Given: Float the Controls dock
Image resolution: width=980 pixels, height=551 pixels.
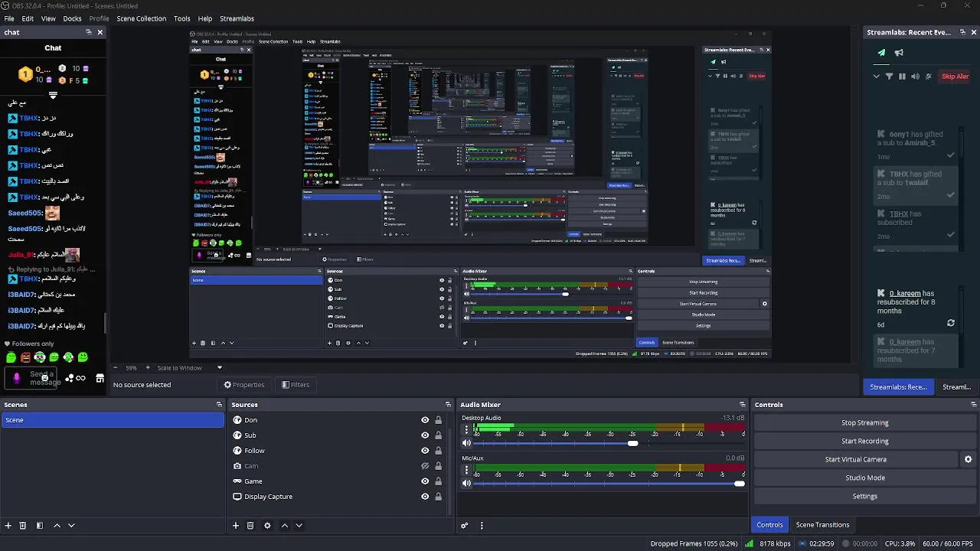Looking at the screenshot, I should 973,405.
